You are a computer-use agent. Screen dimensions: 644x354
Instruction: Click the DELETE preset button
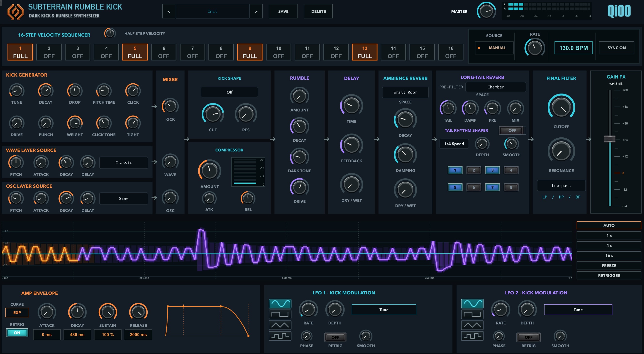[318, 11]
